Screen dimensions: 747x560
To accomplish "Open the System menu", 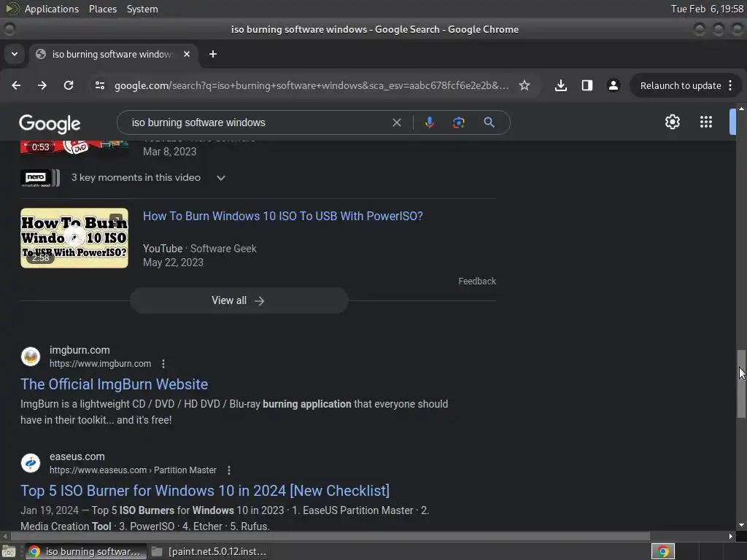I will coord(142,9).
